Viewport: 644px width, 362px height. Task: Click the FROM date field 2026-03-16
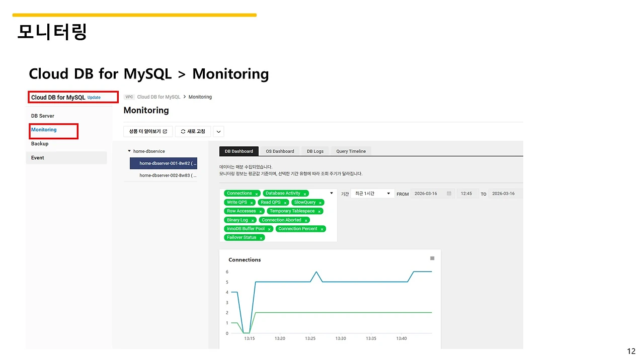433,194
